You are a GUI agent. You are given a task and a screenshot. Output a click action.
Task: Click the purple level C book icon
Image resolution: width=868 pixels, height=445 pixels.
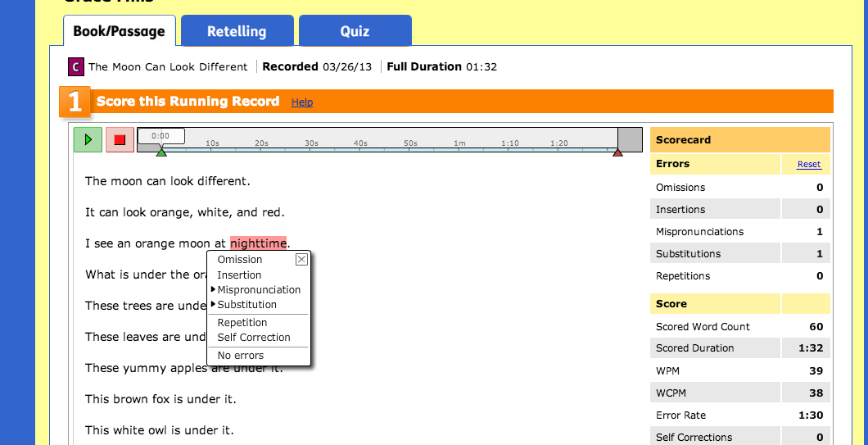click(x=76, y=67)
